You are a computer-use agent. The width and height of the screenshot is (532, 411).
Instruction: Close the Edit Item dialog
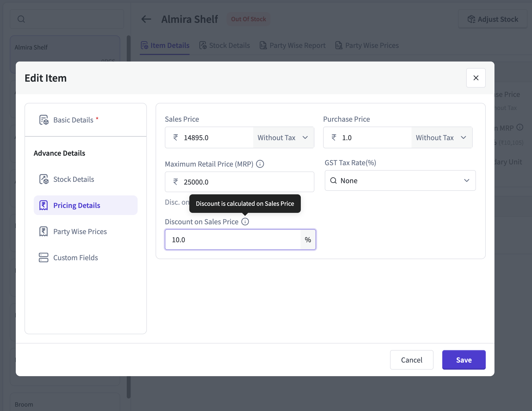[476, 78]
